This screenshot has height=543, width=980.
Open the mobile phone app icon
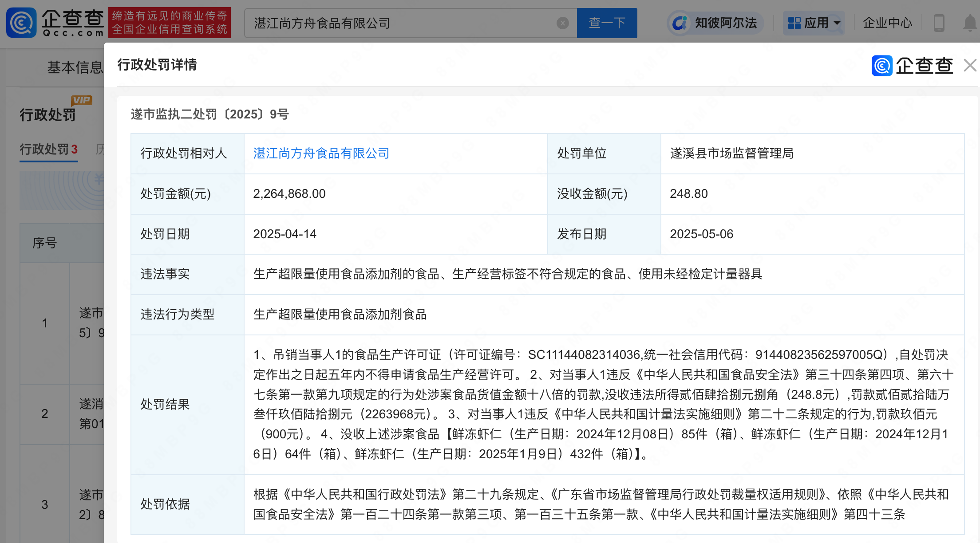point(939,23)
